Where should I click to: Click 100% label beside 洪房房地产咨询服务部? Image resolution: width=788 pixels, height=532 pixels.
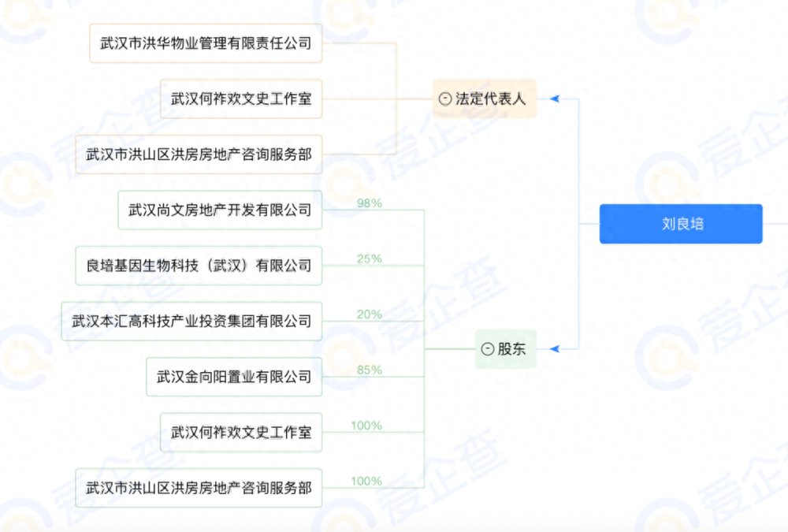[x=366, y=482]
